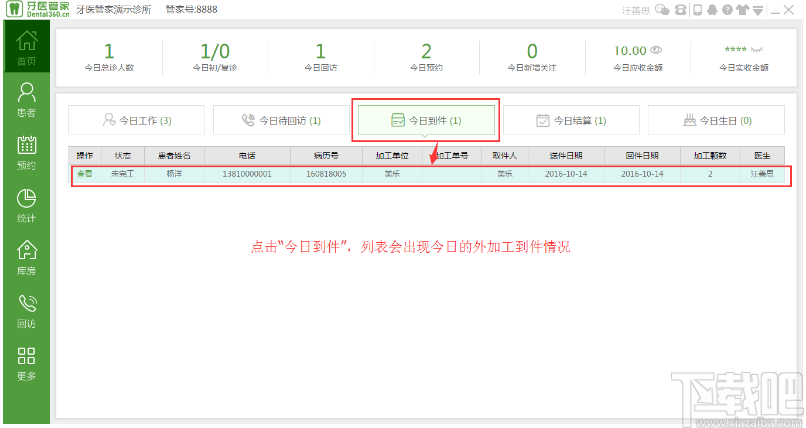806x428 pixels.
Task: Click phone number 13810000001
Action: tap(247, 174)
